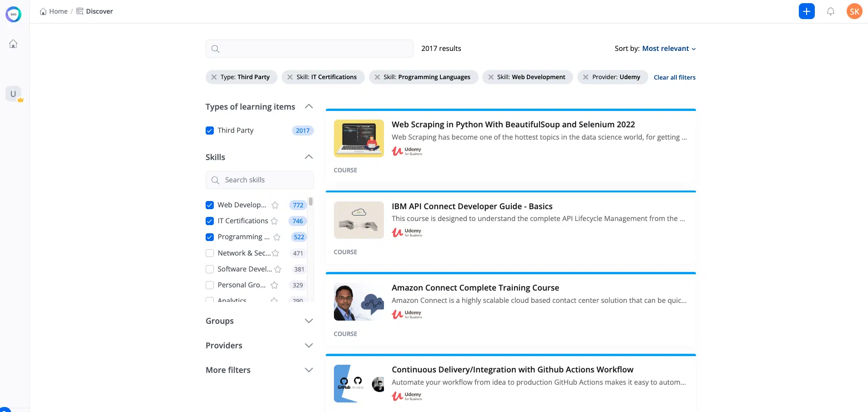Click the 360Learning logo icon

tap(13, 14)
